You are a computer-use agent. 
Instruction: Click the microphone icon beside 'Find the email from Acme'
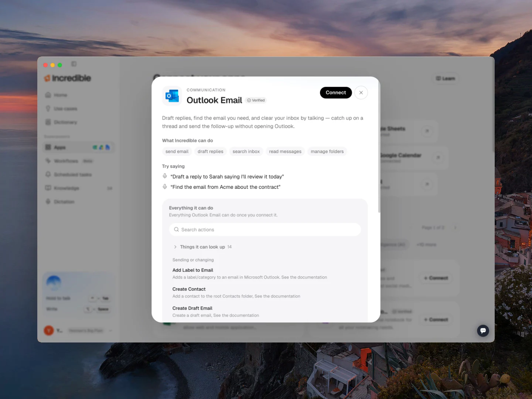tap(165, 187)
